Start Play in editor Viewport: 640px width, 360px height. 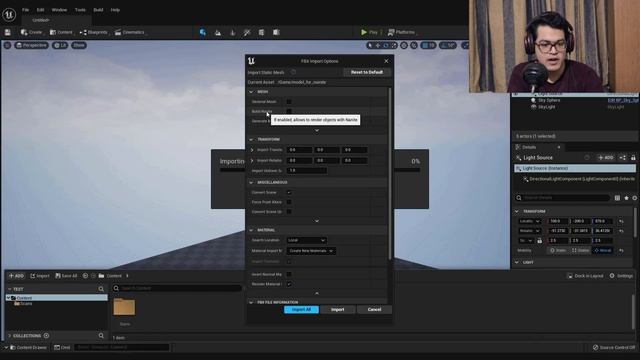pos(369,32)
